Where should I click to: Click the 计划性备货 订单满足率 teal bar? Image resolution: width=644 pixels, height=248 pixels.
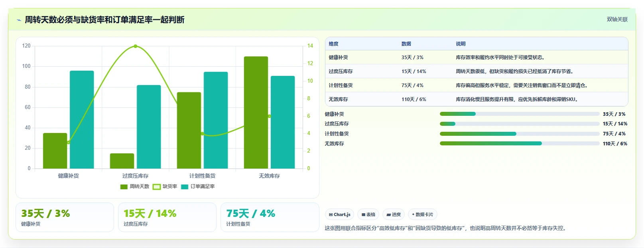[x=216, y=120]
